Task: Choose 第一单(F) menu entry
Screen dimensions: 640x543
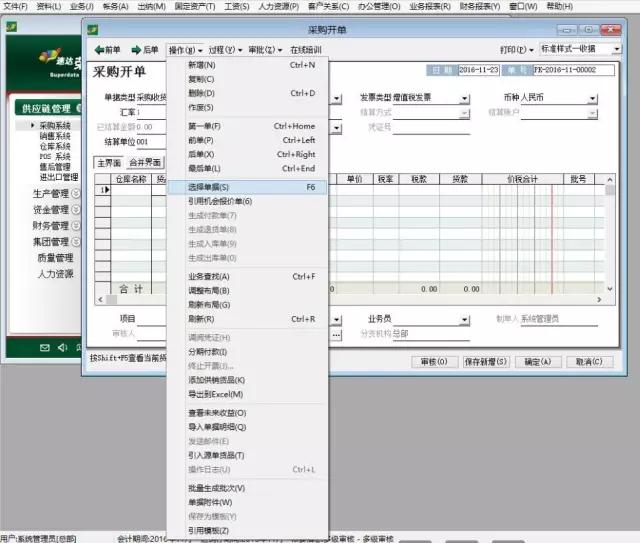Action: coord(247,126)
